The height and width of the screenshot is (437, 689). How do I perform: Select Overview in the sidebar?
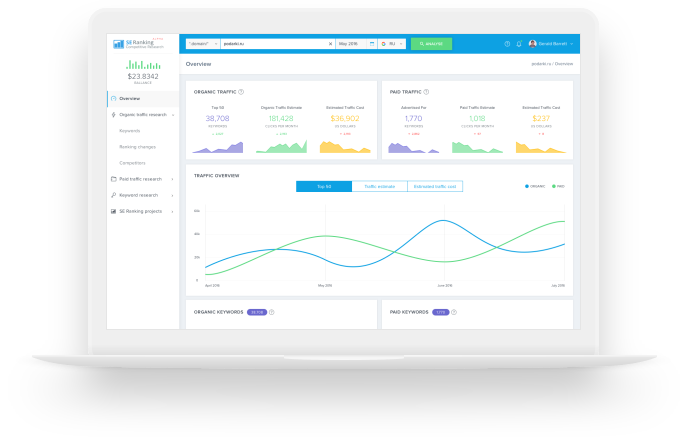143,99
